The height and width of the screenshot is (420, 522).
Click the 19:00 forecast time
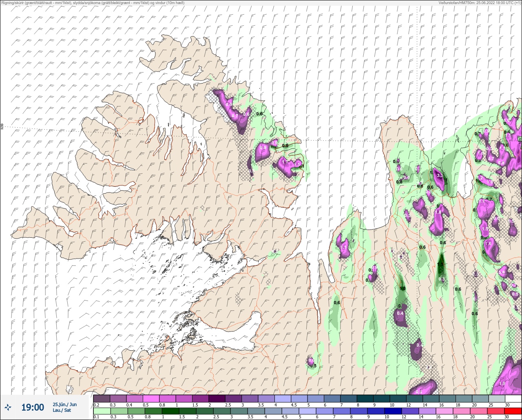tap(33, 407)
